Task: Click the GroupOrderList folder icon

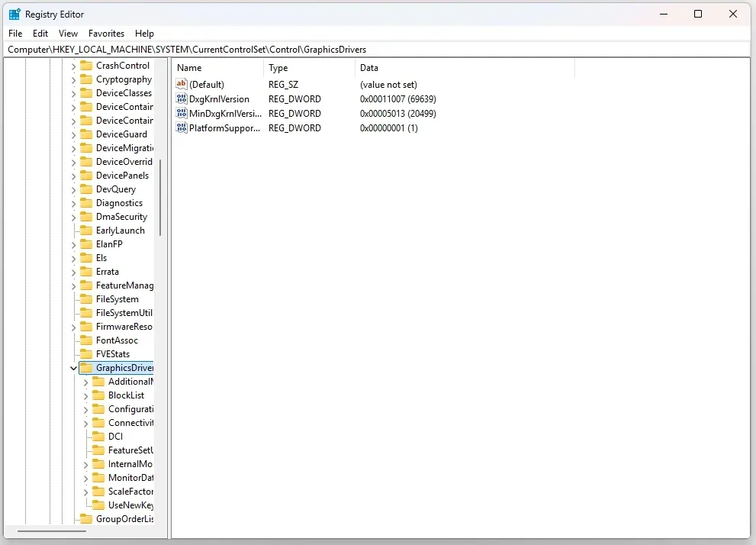Action: click(86, 518)
